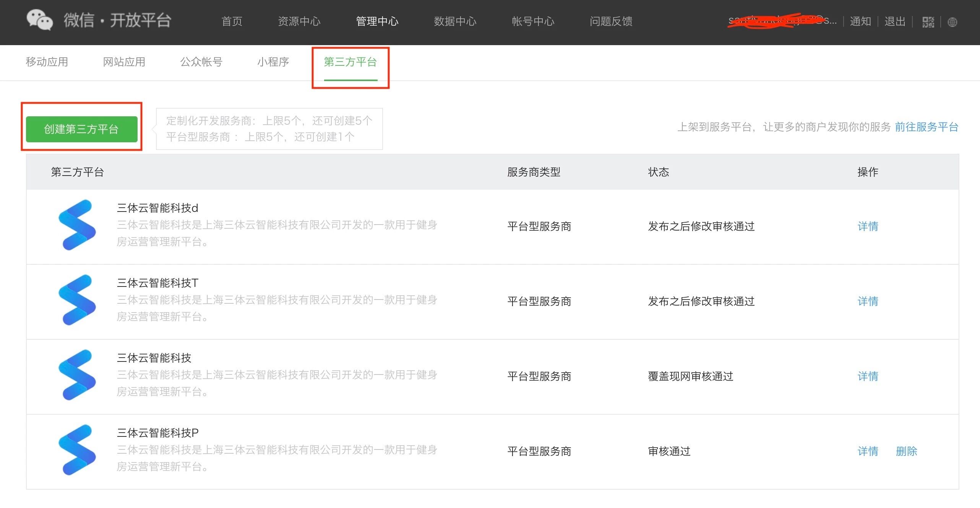Switch to the 公众帐号 tab
This screenshot has width=980, height=508.
point(201,62)
